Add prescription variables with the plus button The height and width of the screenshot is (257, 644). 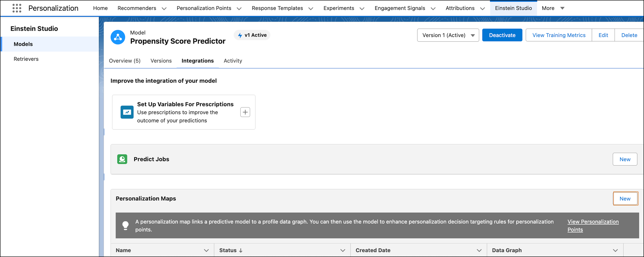click(x=245, y=112)
